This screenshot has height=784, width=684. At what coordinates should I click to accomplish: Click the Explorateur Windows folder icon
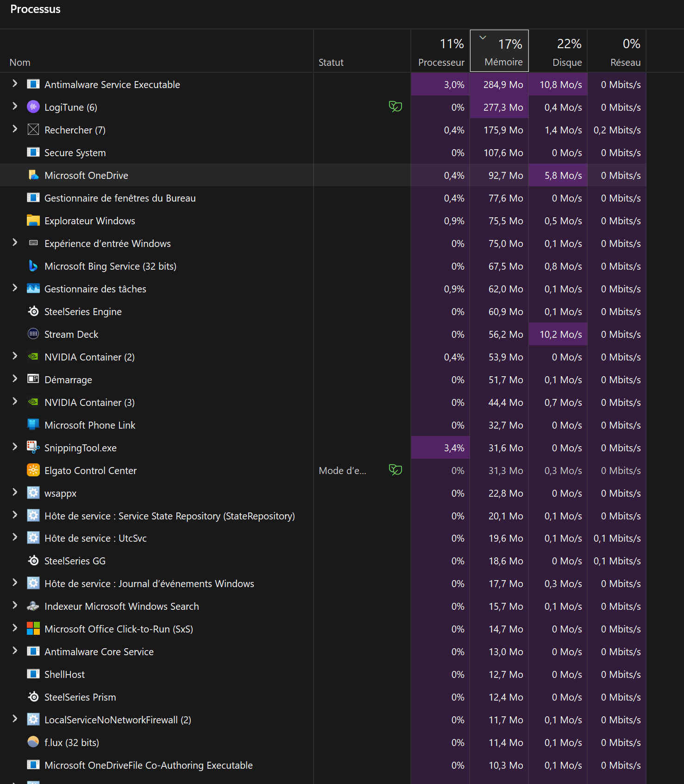pyautogui.click(x=33, y=221)
